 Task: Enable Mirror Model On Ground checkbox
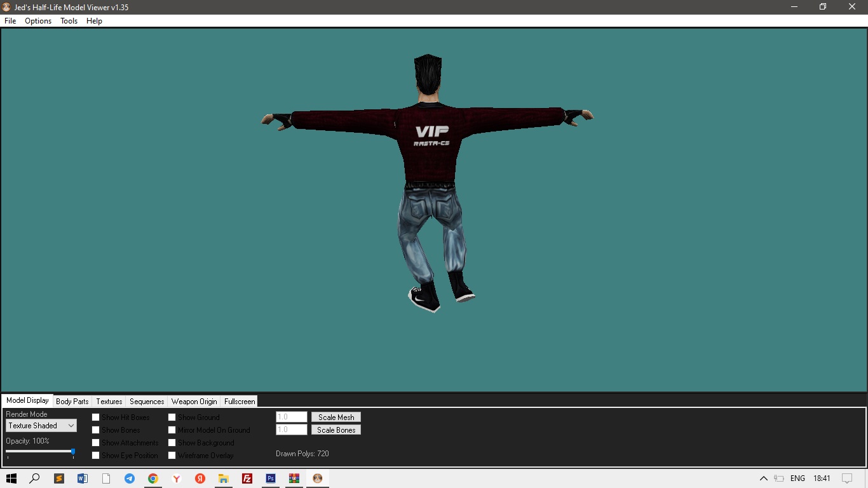pos(172,430)
